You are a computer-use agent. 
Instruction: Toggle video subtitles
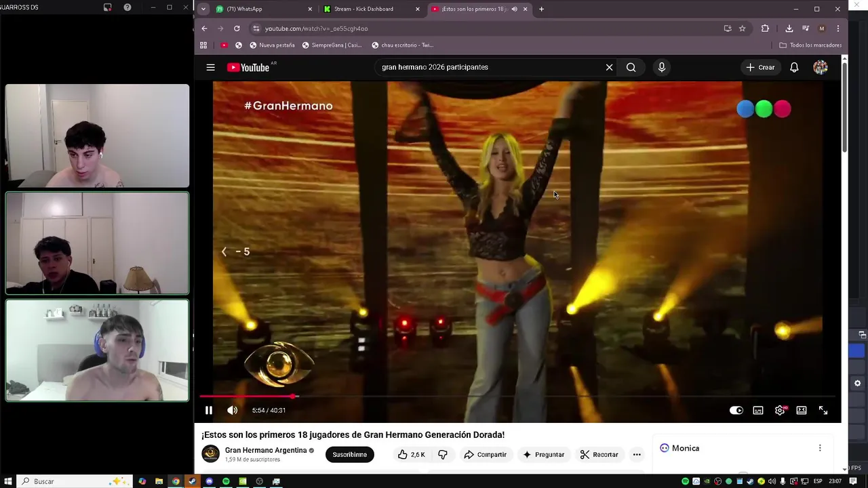758,410
